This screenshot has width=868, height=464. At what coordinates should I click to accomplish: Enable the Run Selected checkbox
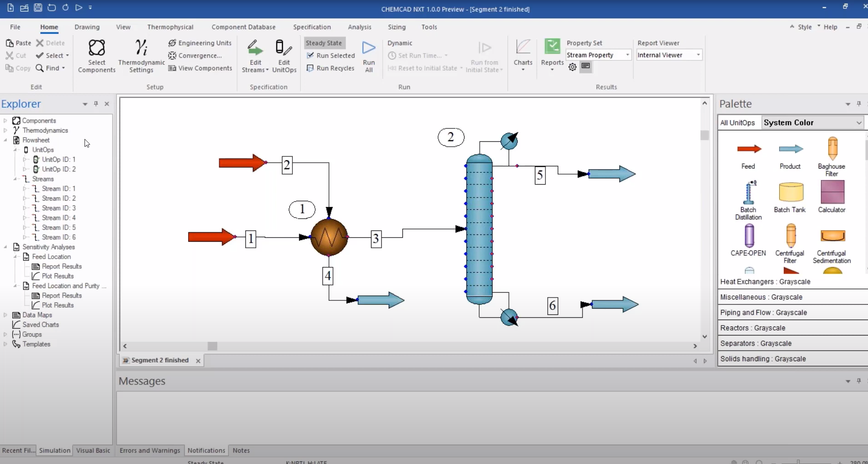pyautogui.click(x=311, y=55)
